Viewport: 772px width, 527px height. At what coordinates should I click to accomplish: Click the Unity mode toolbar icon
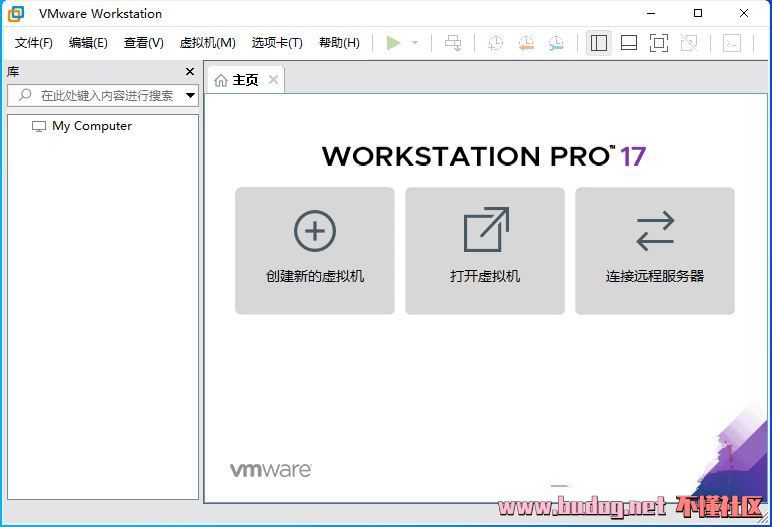[x=689, y=43]
